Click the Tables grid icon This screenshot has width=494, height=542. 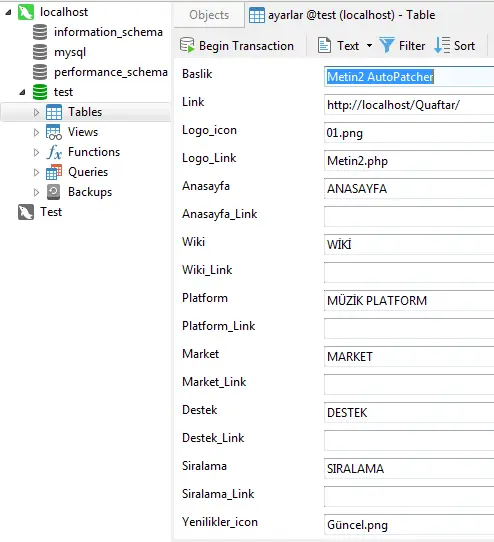[x=54, y=112]
